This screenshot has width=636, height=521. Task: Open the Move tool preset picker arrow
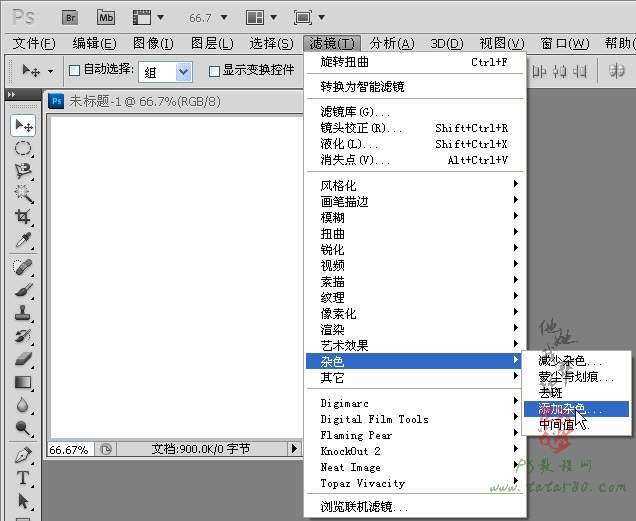pyautogui.click(x=50, y=71)
